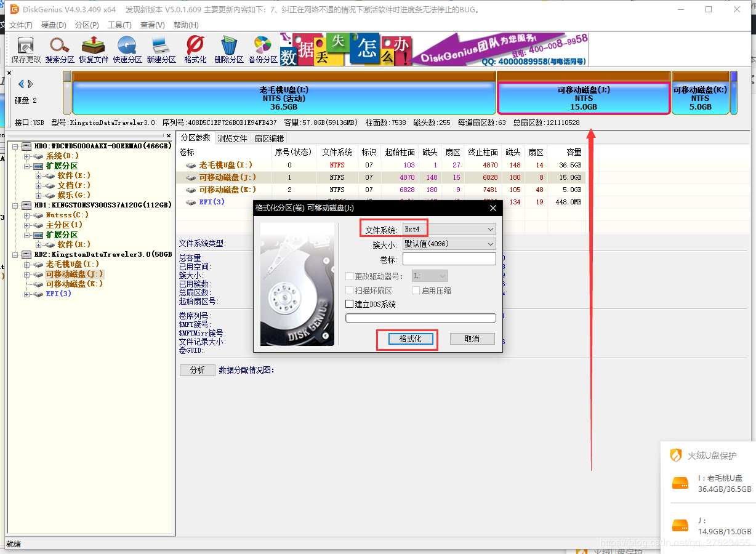
Task: Open the 分区(P) menu
Action: 87,25
